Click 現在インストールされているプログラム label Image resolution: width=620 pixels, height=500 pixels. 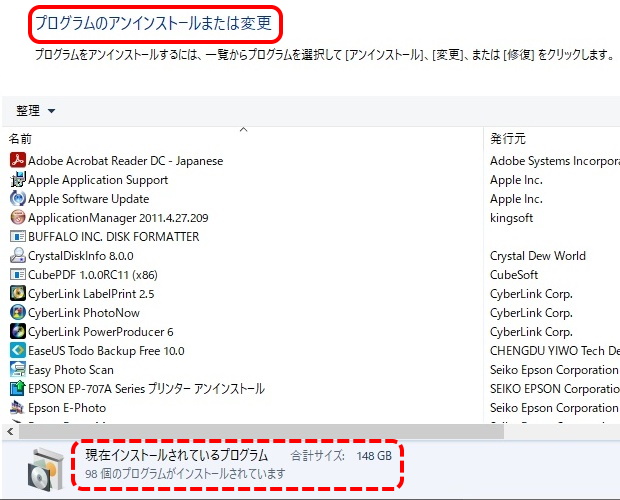(177, 455)
